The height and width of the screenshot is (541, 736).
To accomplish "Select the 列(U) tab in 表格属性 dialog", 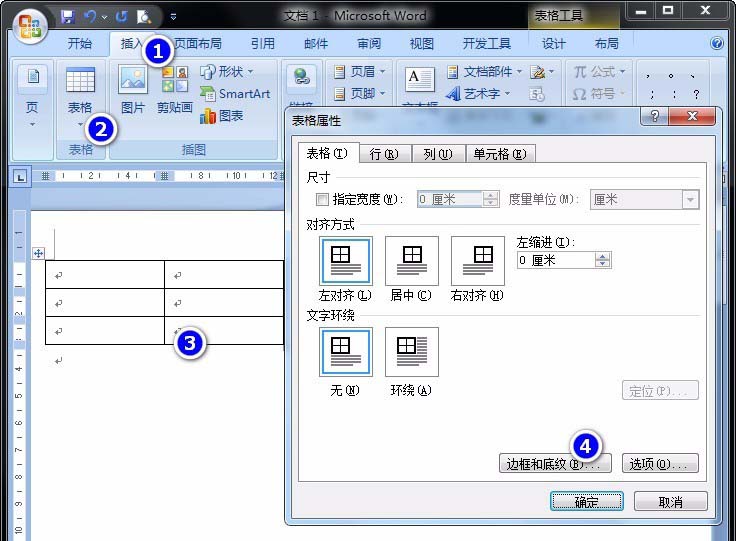I will pos(438,154).
